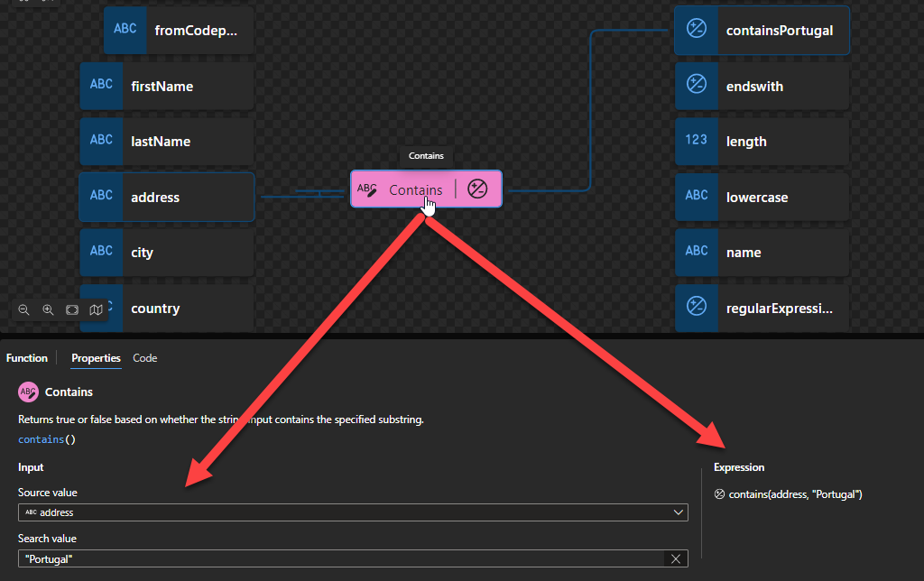924x581 pixels.
Task: Click the ABC pencil icon on Contains node
Action: click(367, 189)
